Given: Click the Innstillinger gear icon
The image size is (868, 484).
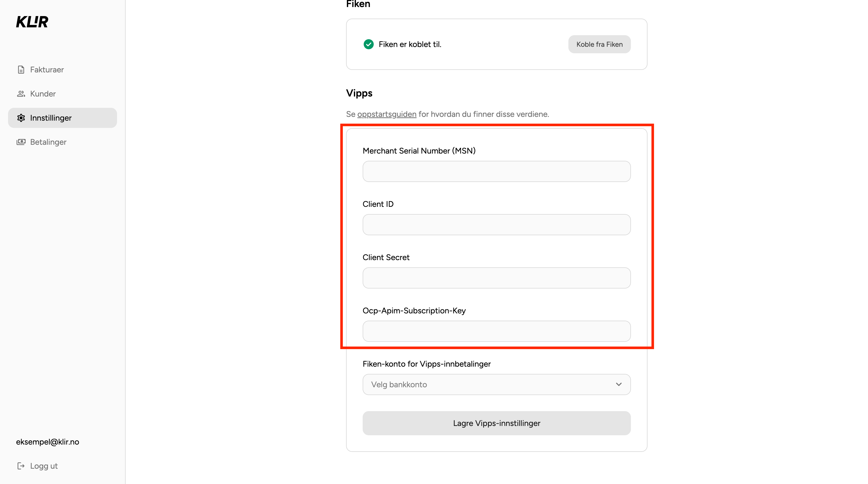Looking at the screenshot, I should [x=21, y=118].
